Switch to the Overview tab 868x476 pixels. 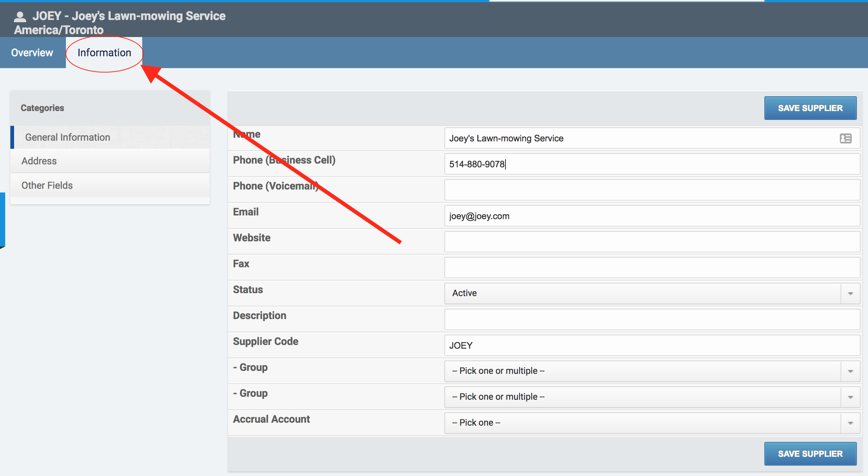click(32, 53)
